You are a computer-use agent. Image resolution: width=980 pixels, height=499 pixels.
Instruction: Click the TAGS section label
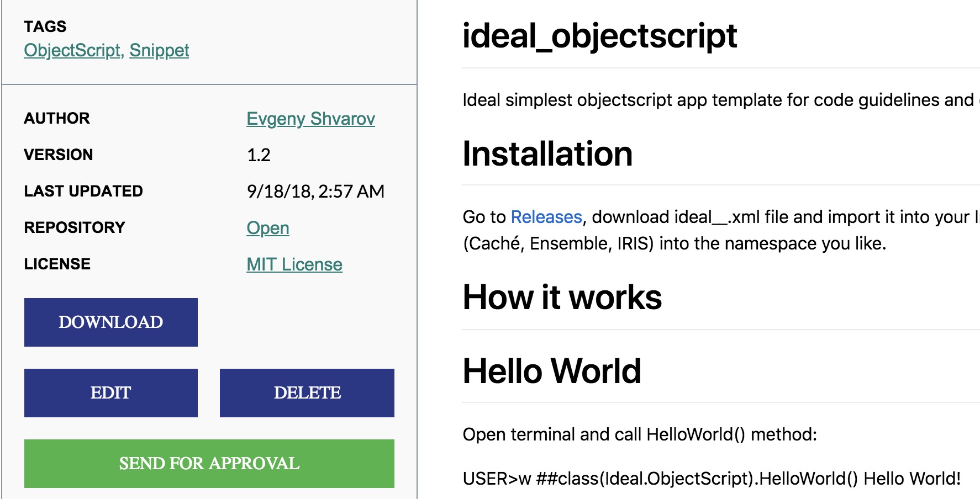(x=45, y=26)
